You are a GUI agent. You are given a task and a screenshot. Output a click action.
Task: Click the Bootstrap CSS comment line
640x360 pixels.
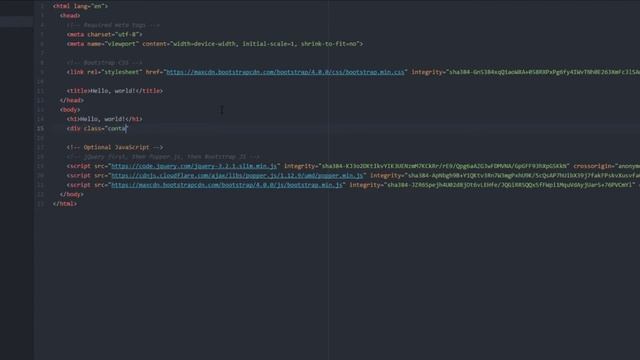[x=104, y=62]
